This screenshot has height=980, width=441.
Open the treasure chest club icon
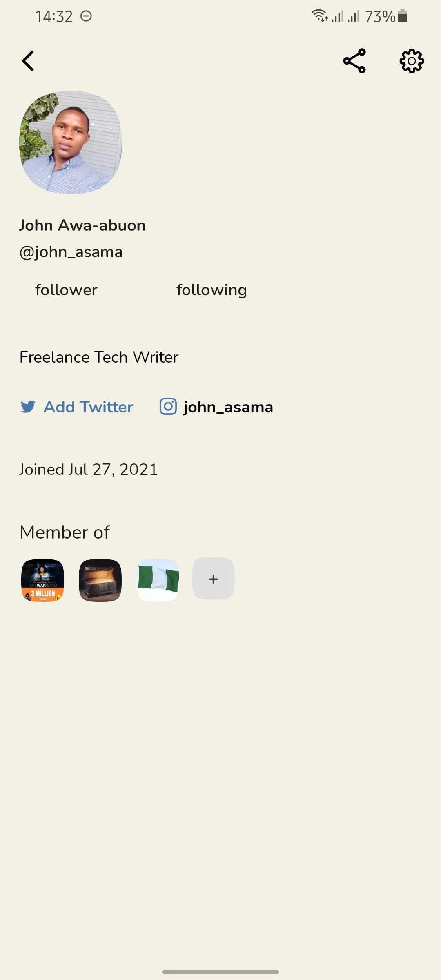pos(100,580)
